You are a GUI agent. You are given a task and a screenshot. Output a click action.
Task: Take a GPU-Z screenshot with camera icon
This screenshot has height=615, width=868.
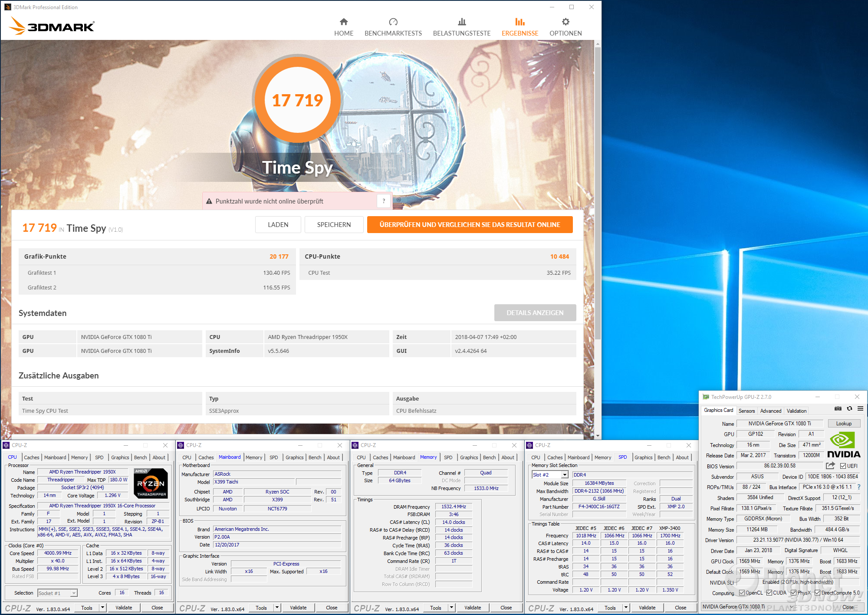click(838, 408)
